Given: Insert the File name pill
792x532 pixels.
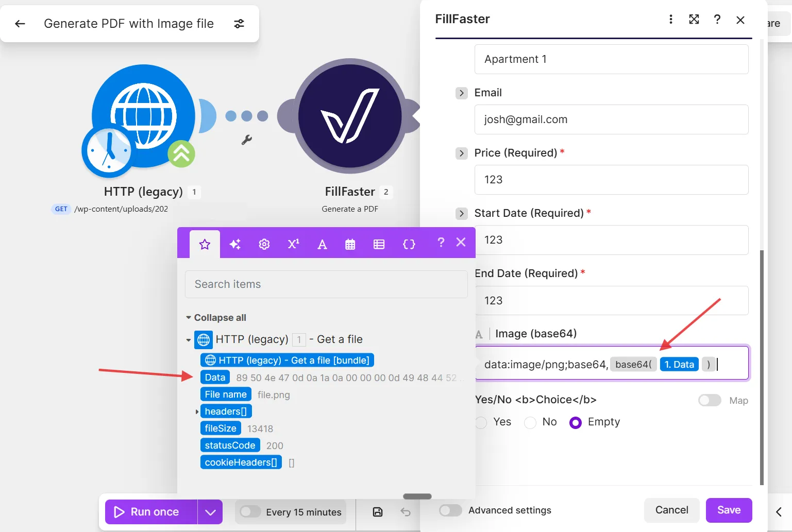Looking at the screenshot, I should [x=226, y=394].
